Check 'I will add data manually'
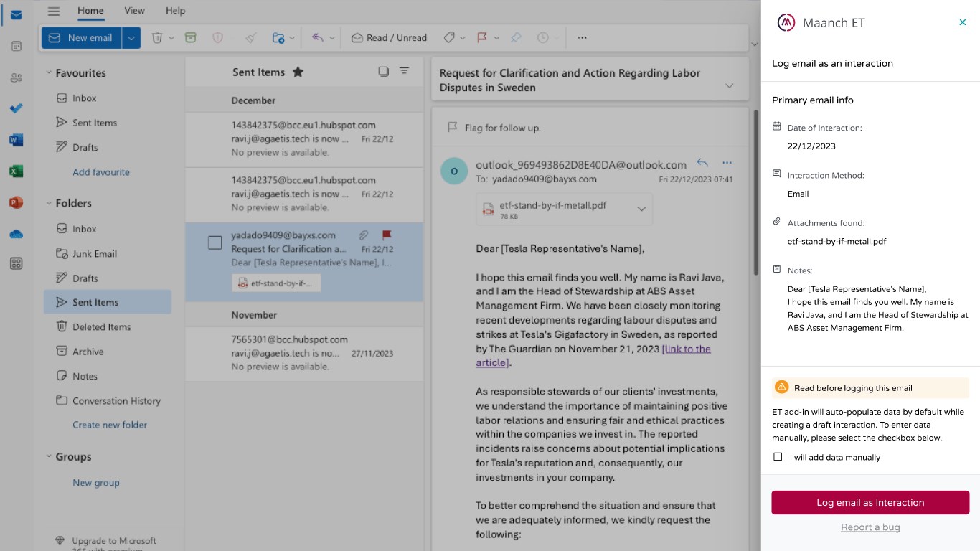The image size is (980, 551). pyautogui.click(x=778, y=457)
